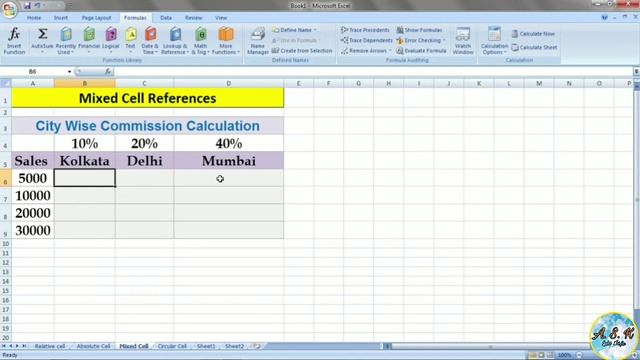Open the Logical functions library

pos(111,40)
